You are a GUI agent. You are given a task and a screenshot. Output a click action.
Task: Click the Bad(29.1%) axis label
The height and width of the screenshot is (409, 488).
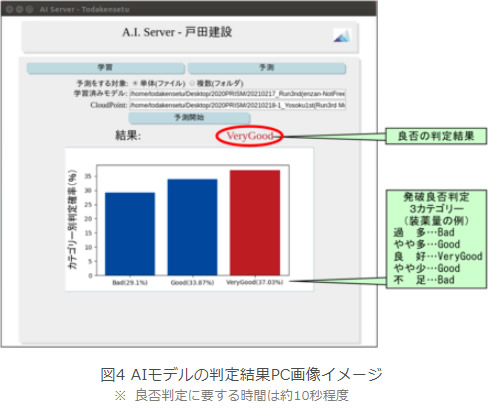click(x=130, y=283)
